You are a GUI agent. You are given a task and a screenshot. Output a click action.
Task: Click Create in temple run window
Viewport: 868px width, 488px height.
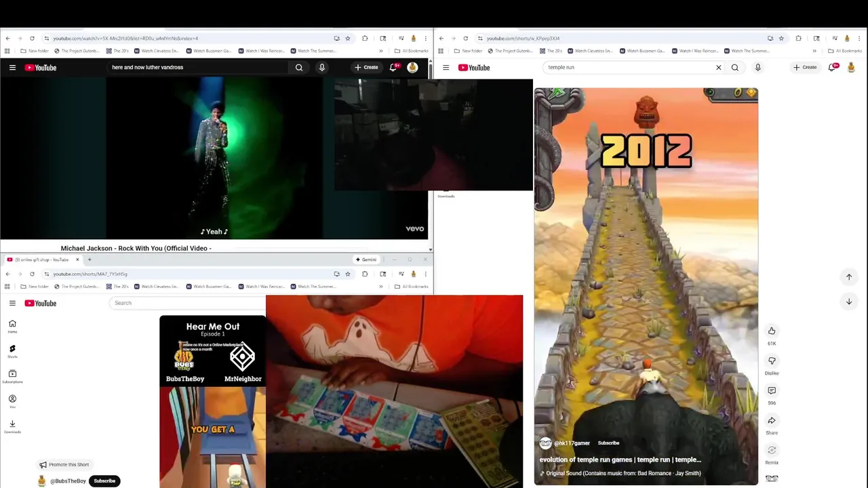pos(805,67)
